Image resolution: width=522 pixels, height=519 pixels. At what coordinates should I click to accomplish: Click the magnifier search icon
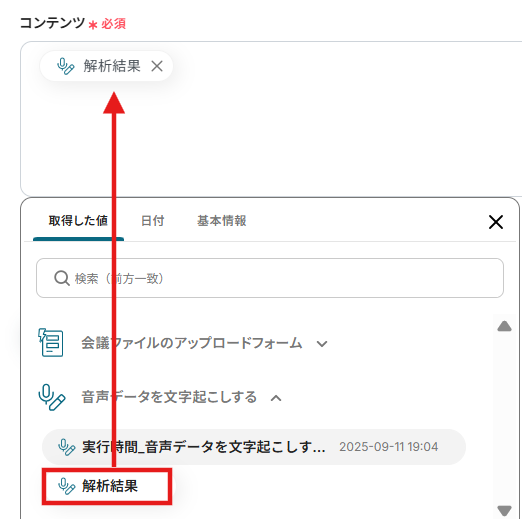[62, 278]
